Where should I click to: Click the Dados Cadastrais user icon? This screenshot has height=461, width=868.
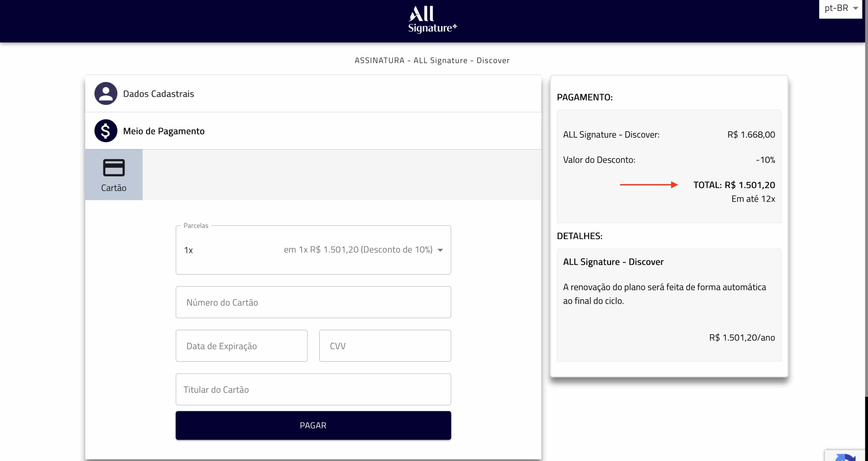tap(106, 93)
